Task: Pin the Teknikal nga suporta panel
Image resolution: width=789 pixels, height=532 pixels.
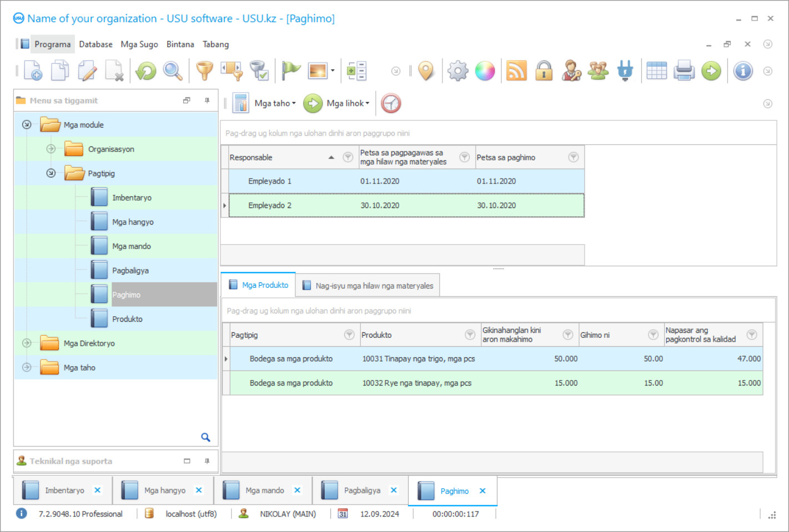Action: [207, 461]
